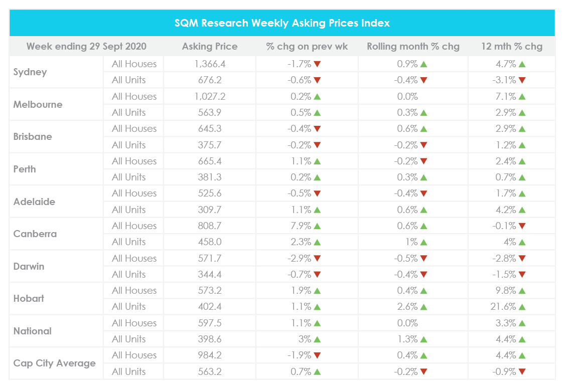Click the Darwin city label
The width and height of the screenshot is (564, 392).
tap(29, 266)
